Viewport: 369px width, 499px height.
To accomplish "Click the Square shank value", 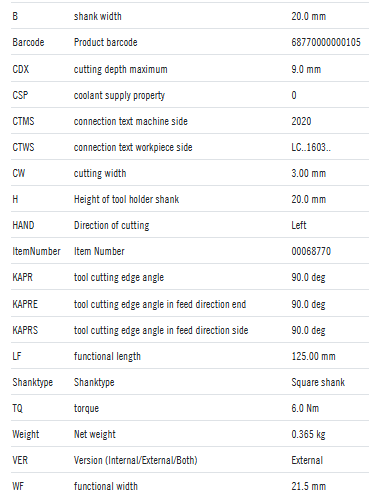I will (318, 382).
